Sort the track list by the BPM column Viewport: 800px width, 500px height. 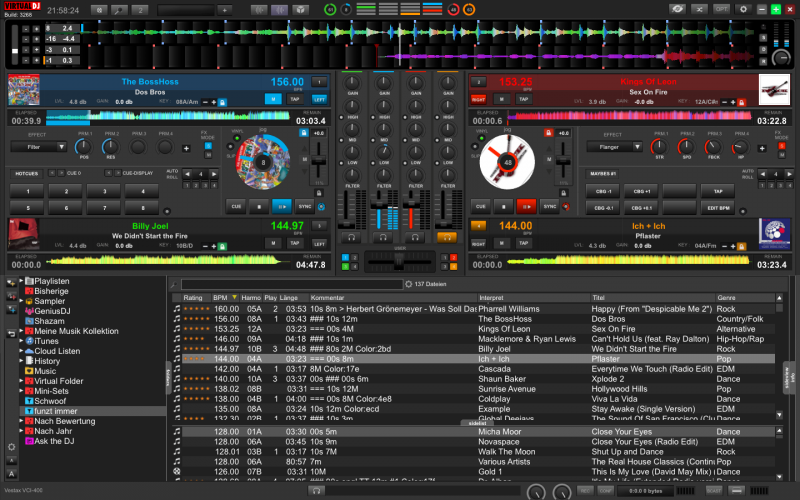220,297
